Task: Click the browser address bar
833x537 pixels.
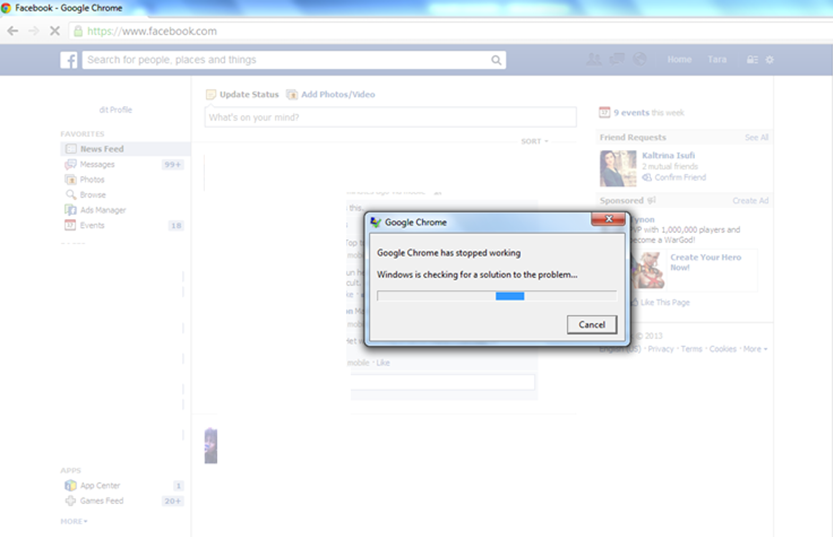Action: 452,31
